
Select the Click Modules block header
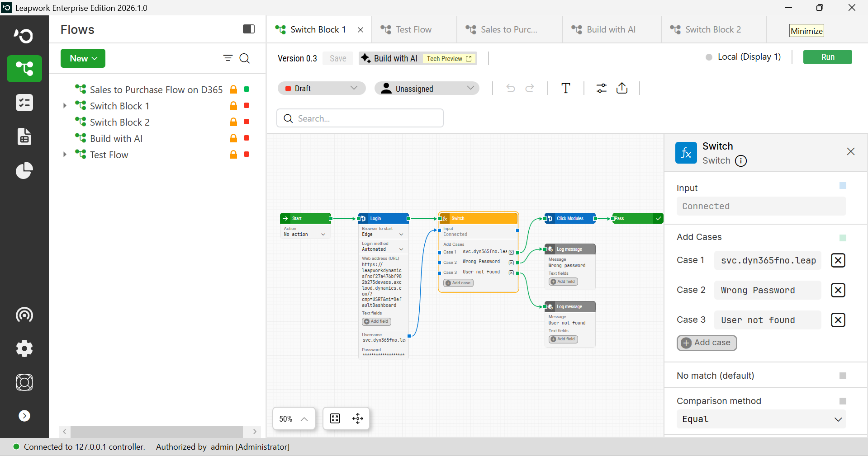tap(570, 218)
